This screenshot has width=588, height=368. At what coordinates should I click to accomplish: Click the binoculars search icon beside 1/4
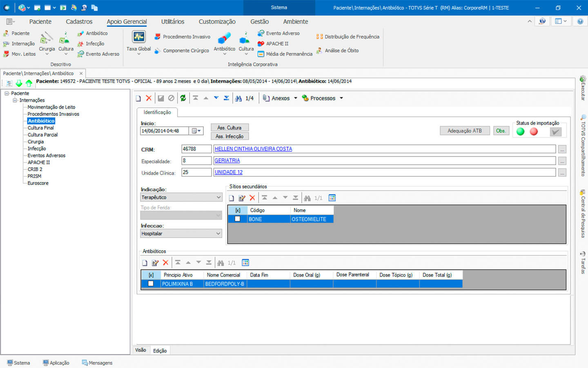tap(238, 98)
